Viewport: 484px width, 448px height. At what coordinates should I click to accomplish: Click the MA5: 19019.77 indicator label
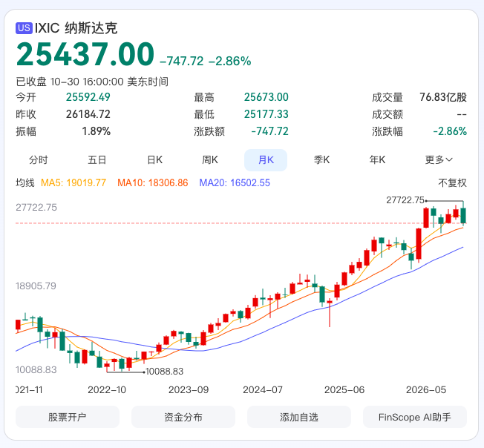(x=73, y=183)
